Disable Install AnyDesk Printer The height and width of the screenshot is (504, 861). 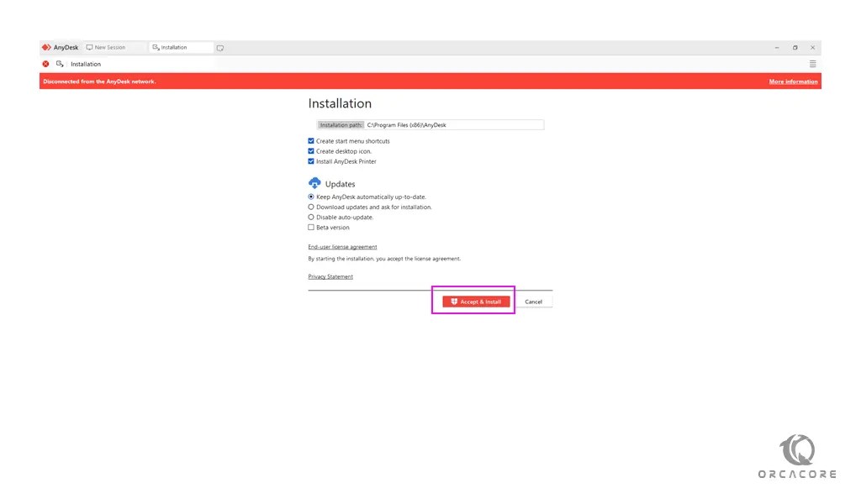pyautogui.click(x=311, y=161)
